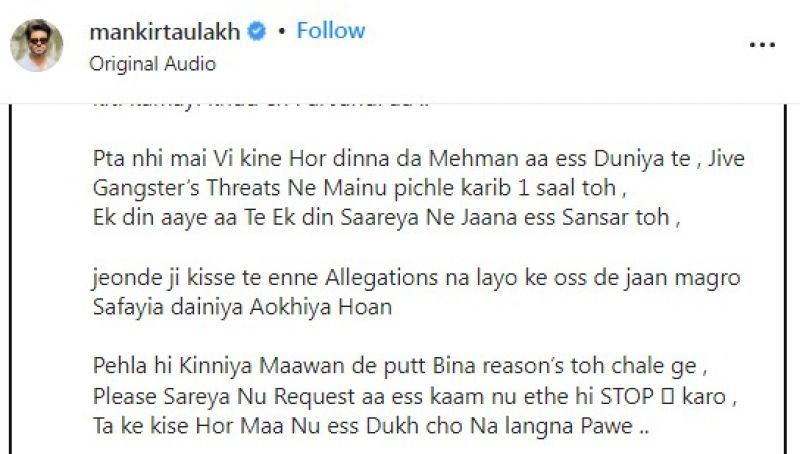Click the line 'Safayia dainiya Aokhiya Hoan'
Viewport: 800px width, 454px height.
pyautogui.click(x=242, y=307)
